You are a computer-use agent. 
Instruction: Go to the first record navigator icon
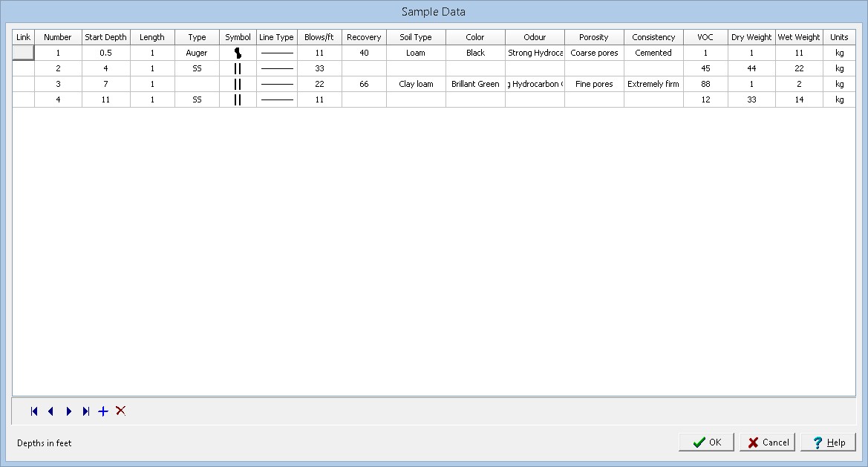coord(34,411)
